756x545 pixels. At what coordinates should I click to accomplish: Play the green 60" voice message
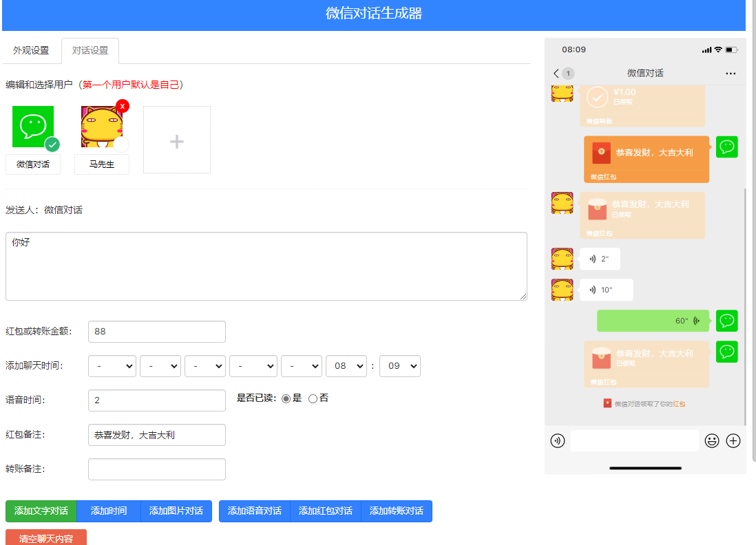653,321
